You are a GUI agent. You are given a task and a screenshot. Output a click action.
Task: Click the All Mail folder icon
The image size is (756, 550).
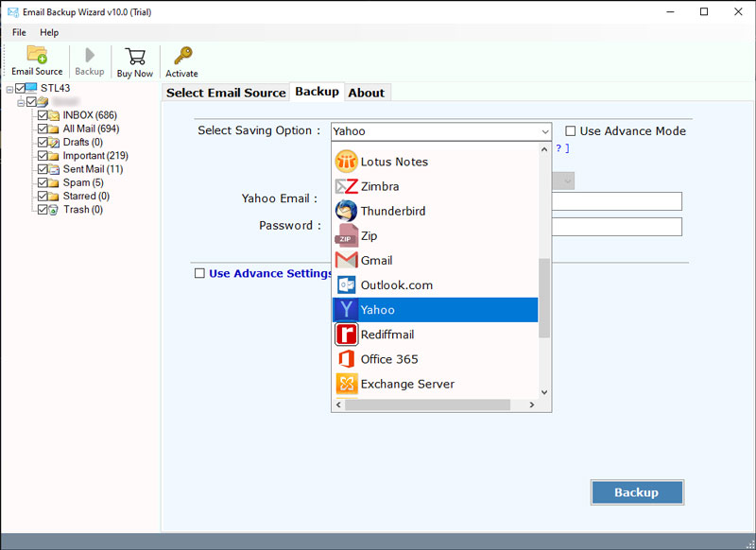tap(54, 129)
